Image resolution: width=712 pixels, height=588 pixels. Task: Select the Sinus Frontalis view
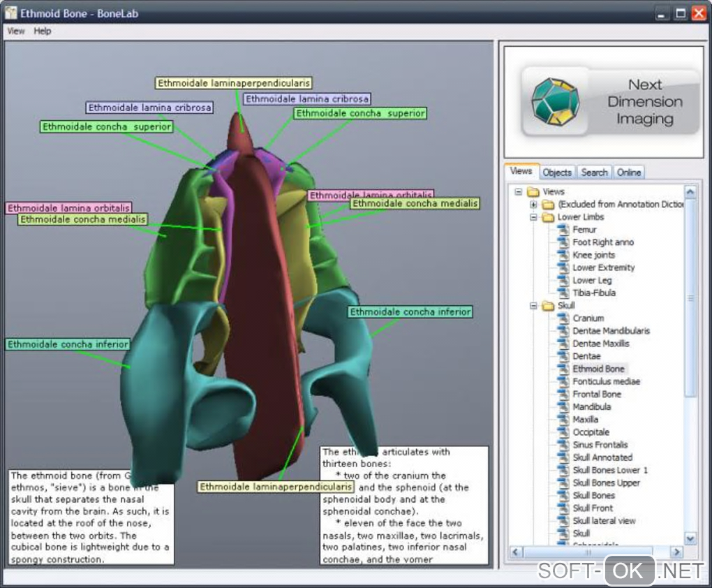(600, 445)
